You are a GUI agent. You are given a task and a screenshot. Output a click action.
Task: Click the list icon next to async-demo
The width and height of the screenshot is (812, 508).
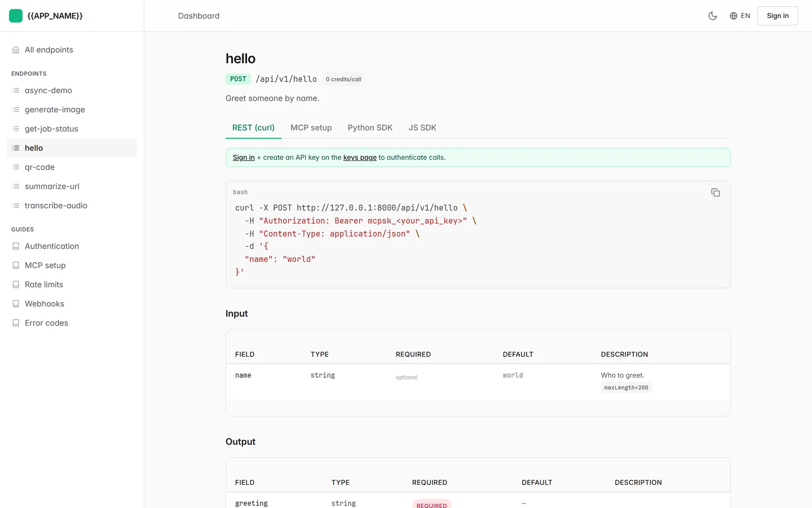click(16, 90)
